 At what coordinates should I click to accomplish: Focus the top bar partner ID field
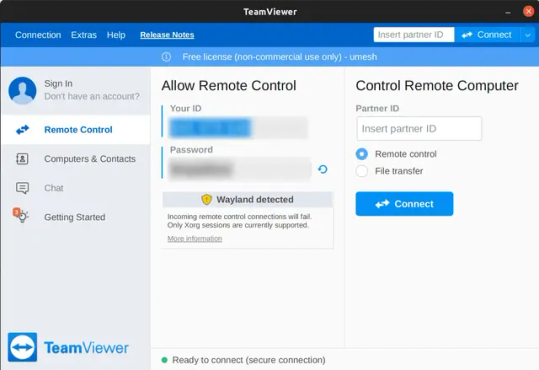414,35
